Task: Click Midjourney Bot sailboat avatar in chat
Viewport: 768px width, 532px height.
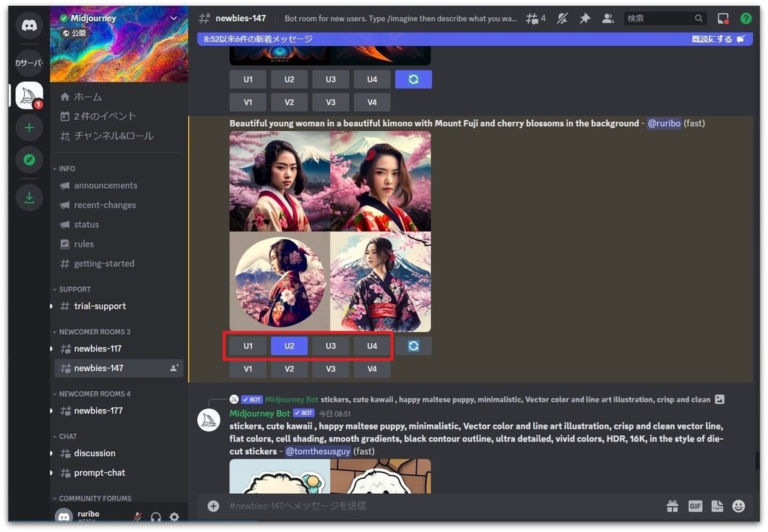Action: [208, 420]
